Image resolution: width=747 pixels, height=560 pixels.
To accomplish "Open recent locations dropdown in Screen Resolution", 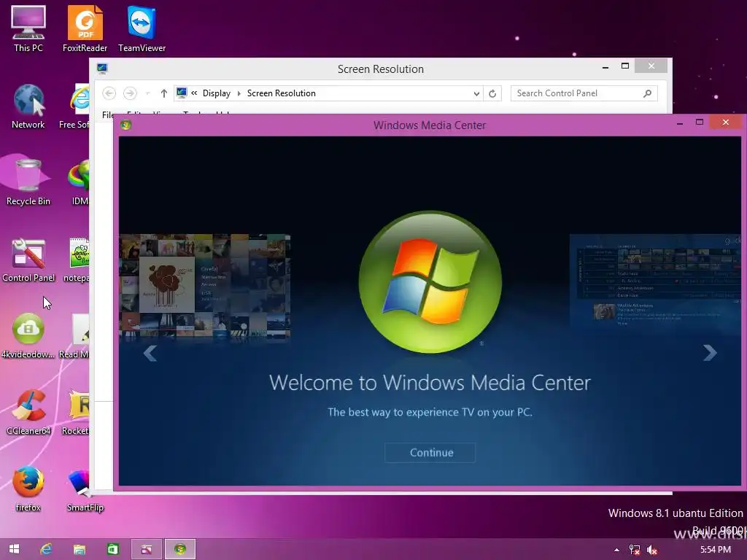I will 147,93.
